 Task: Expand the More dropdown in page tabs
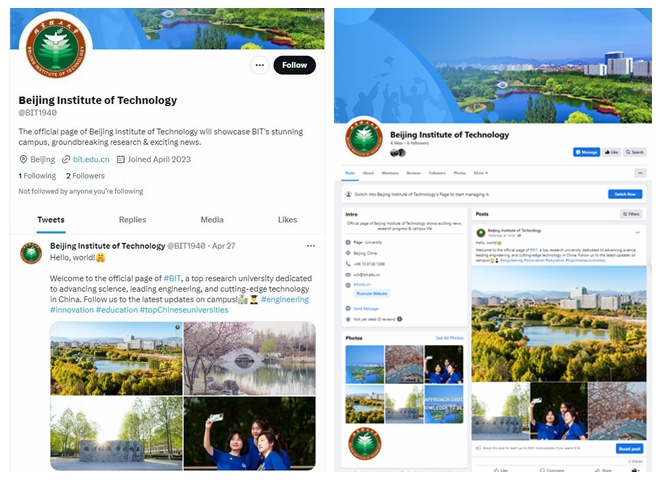481,173
